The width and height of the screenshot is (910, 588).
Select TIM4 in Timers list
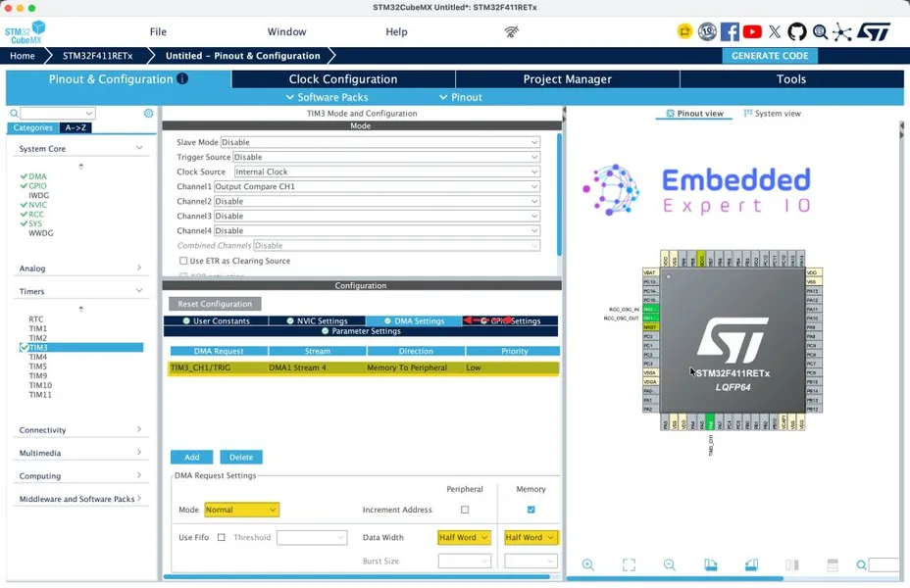tap(37, 357)
